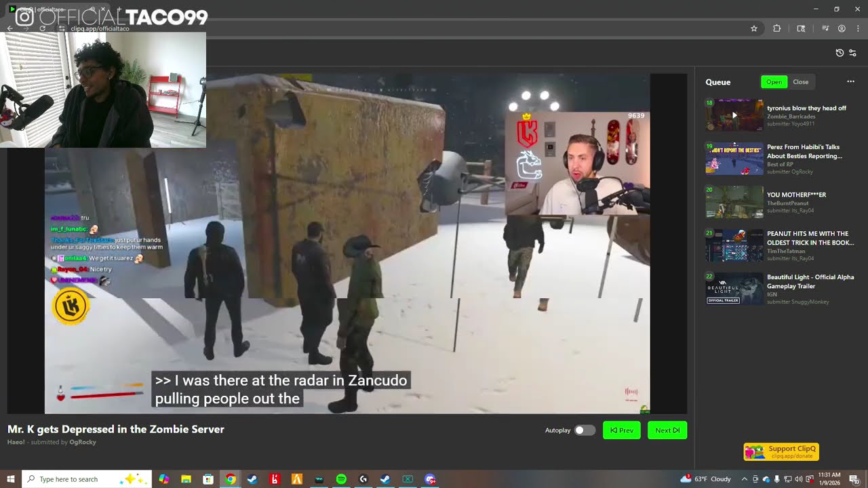Open Chrome Extensions puzzle icon

click(777, 28)
